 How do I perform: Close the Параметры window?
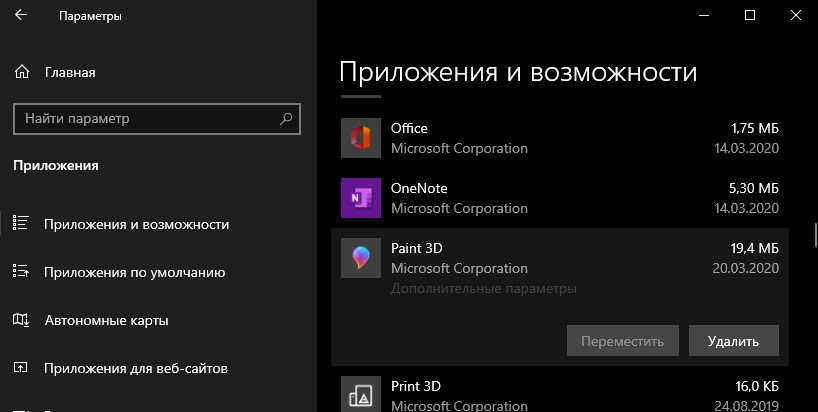tap(796, 15)
